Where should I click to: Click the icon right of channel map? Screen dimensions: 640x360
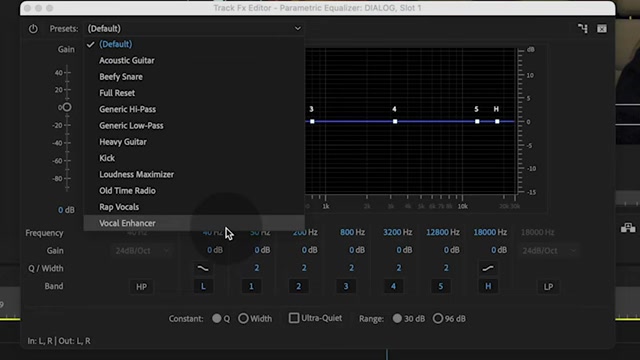602,29
